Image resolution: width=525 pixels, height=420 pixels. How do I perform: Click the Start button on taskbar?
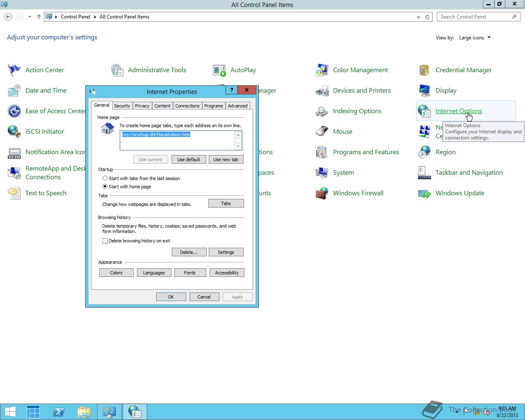tap(10, 412)
